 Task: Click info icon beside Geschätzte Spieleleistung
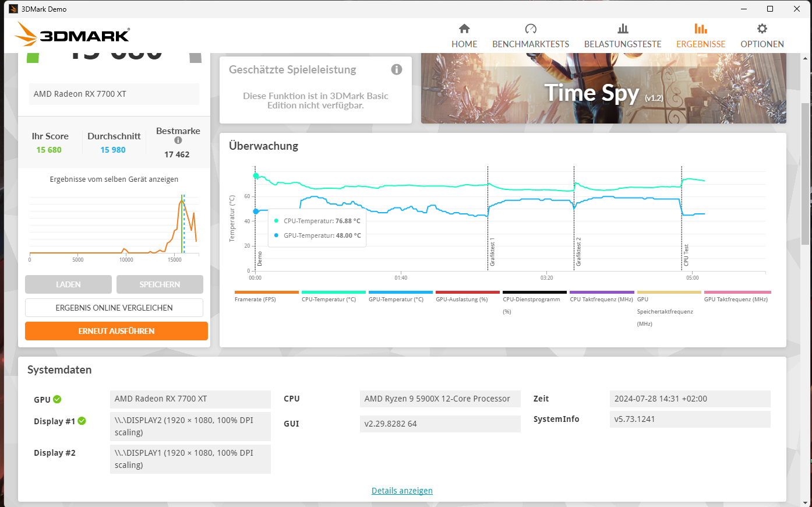[397, 69]
